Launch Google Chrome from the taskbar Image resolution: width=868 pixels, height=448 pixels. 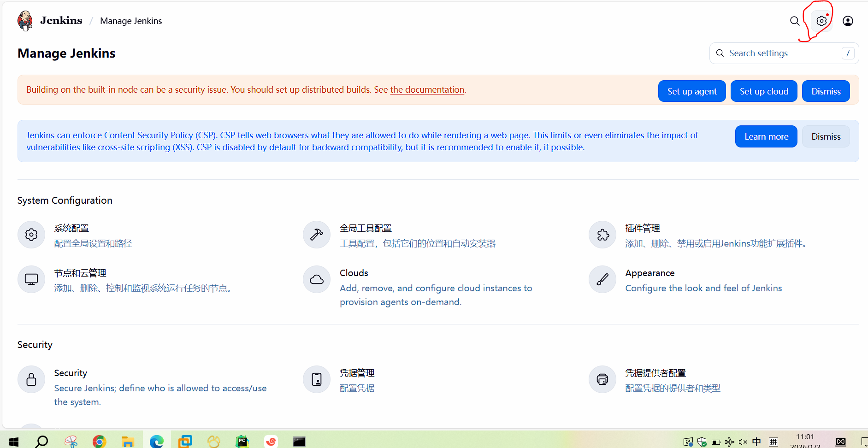tap(99, 442)
